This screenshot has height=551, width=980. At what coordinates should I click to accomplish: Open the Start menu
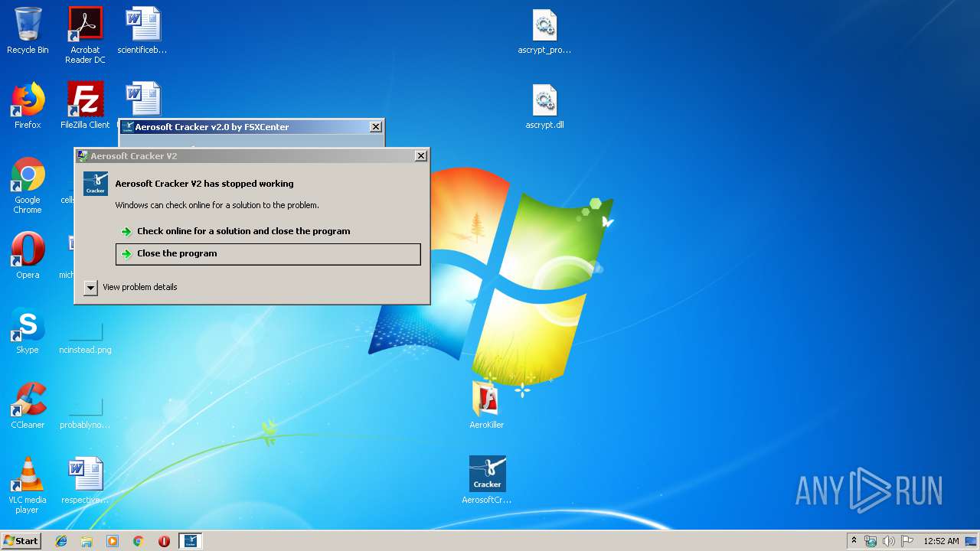pyautogui.click(x=21, y=541)
